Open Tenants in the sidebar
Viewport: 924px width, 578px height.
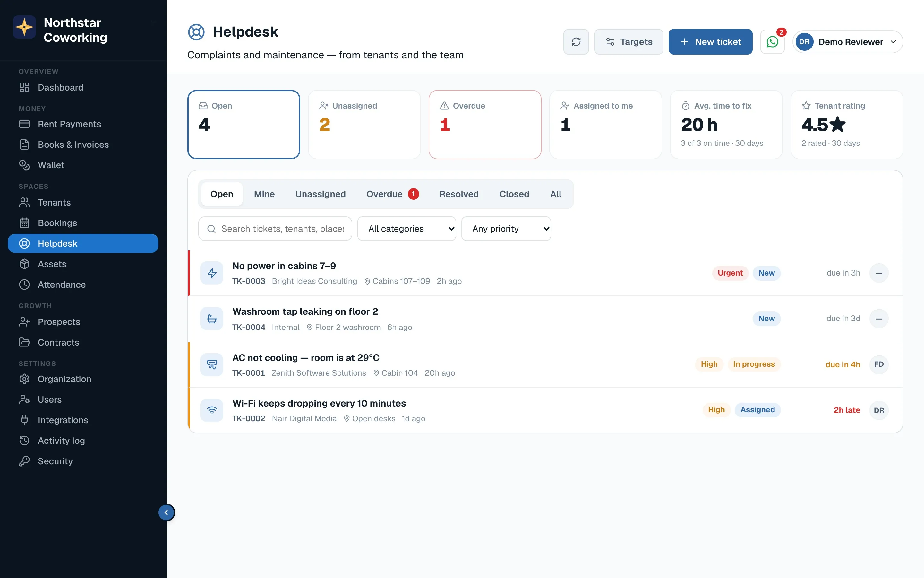click(83, 202)
